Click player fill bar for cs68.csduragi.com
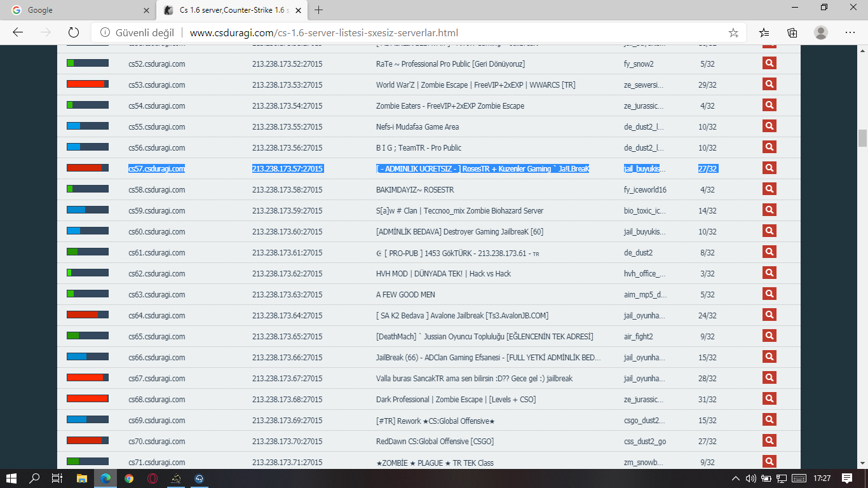 [x=88, y=398]
